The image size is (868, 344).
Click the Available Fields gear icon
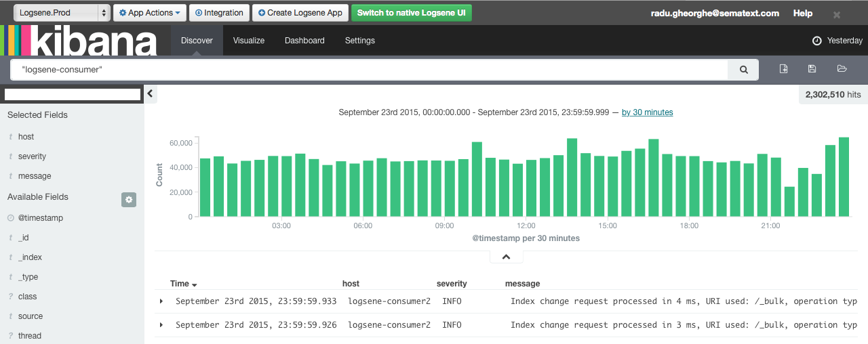[x=129, y=199]
